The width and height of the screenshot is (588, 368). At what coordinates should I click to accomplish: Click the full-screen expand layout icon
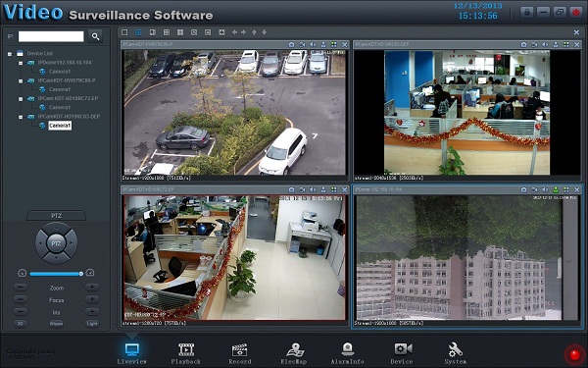coord(221,32)
